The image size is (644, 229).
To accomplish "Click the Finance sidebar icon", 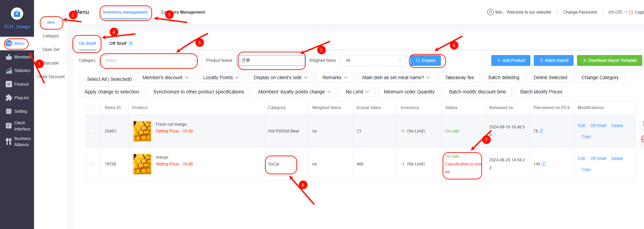I will (x=9, y=84).
